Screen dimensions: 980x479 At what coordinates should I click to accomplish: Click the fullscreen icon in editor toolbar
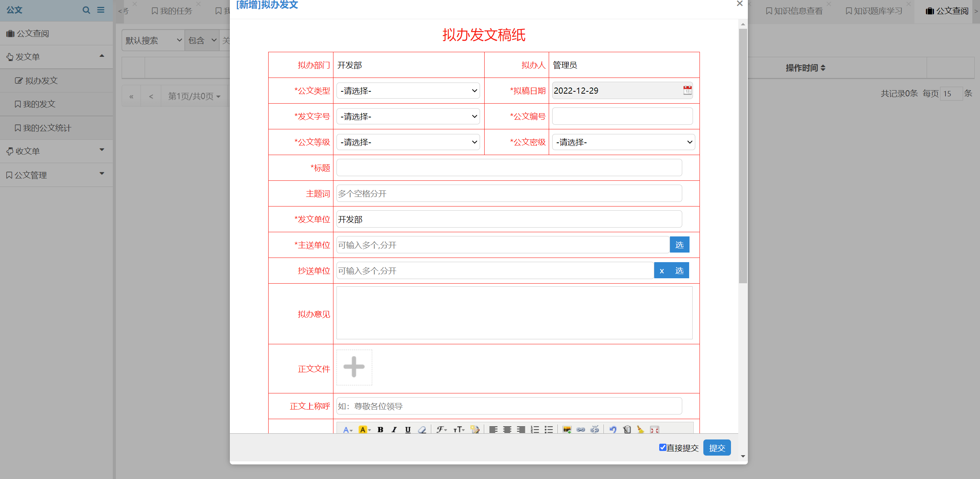point(655,429)
